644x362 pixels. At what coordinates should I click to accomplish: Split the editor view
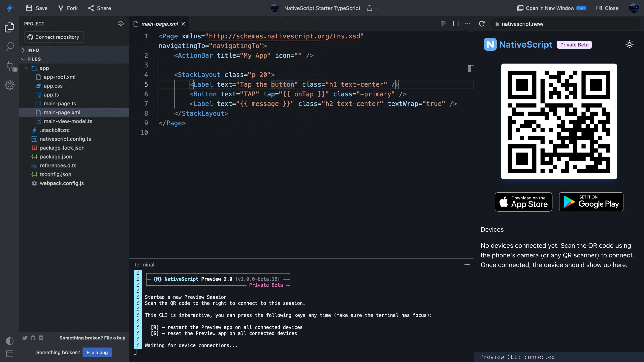click(x=456, y=24)
